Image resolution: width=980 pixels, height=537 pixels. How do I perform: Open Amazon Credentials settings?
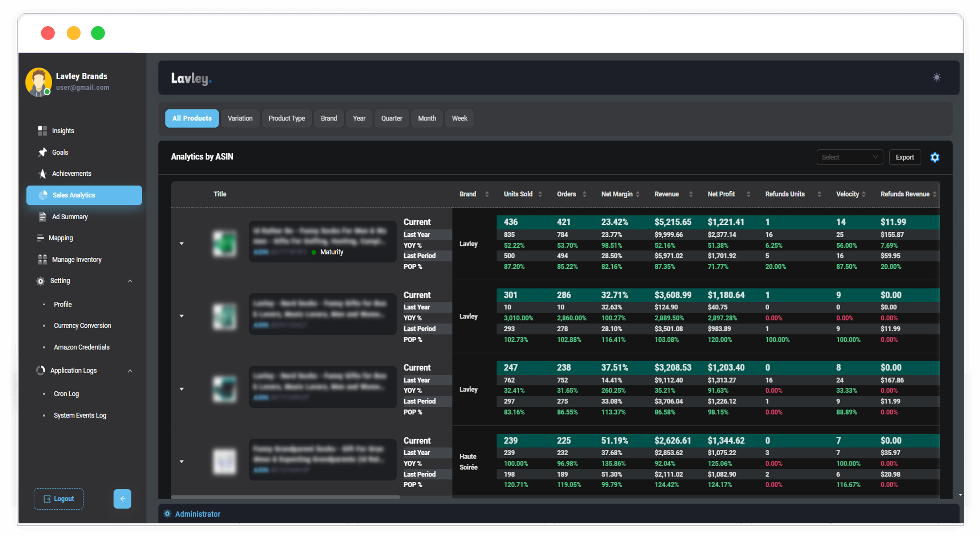point(81,347)
